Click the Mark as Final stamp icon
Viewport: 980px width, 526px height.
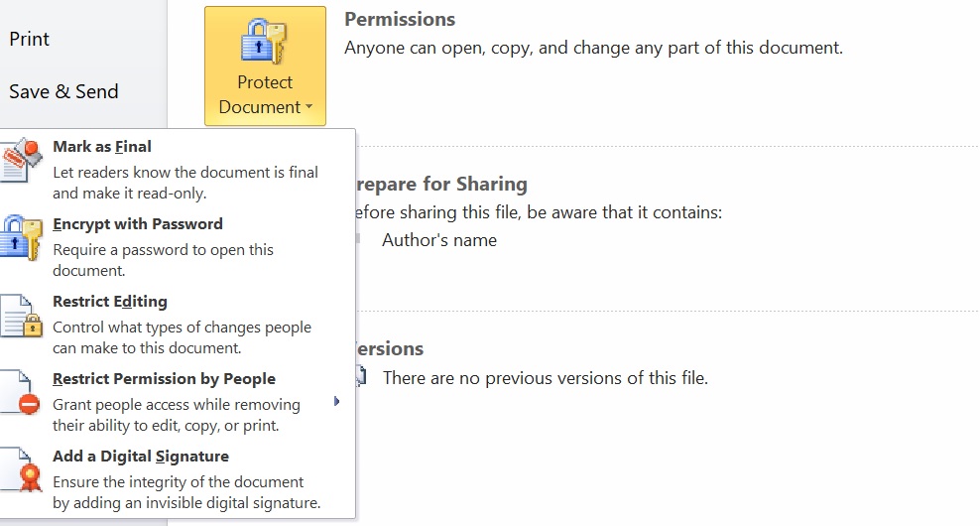pos(22,160)
